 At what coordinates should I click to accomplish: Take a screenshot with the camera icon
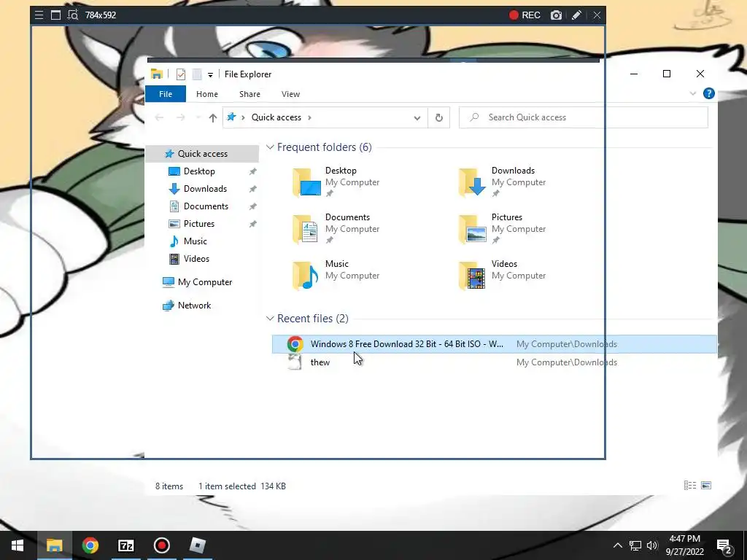click(x=556, y=15)
